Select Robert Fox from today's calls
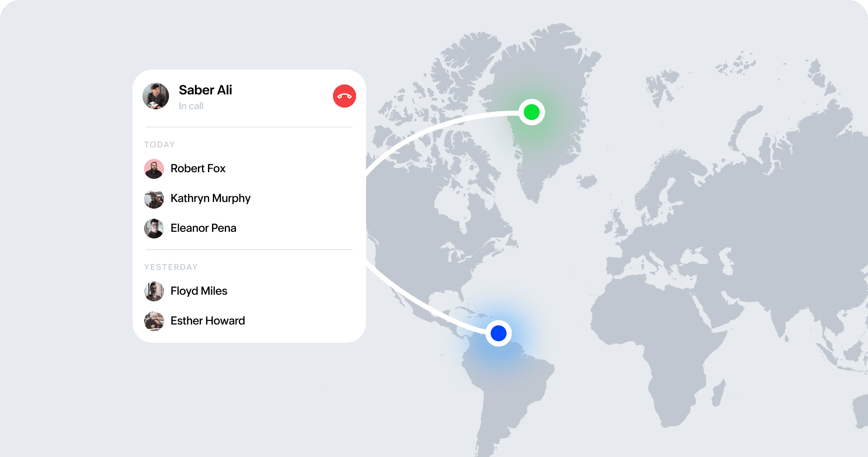Viewport: 868px width, 457px height. pos(198,168)
